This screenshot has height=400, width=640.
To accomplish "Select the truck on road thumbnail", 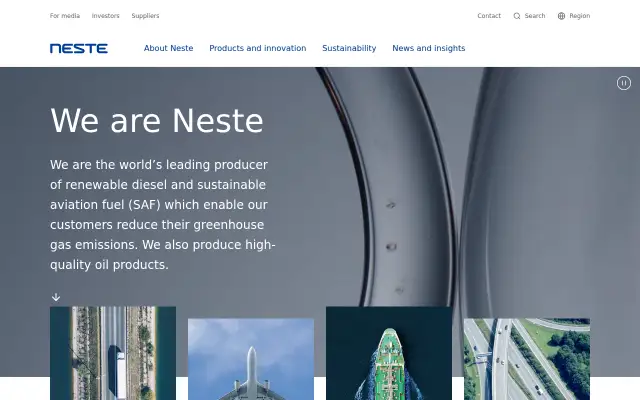I will pos(113,353).
